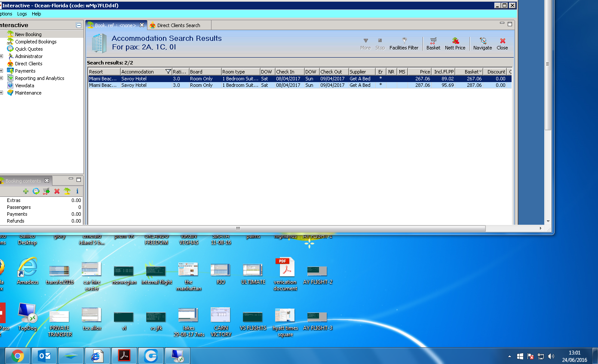598x364 pixels.
Task: Maximize the Accommodation Search Results panel
Action: (x=510, y=24)
